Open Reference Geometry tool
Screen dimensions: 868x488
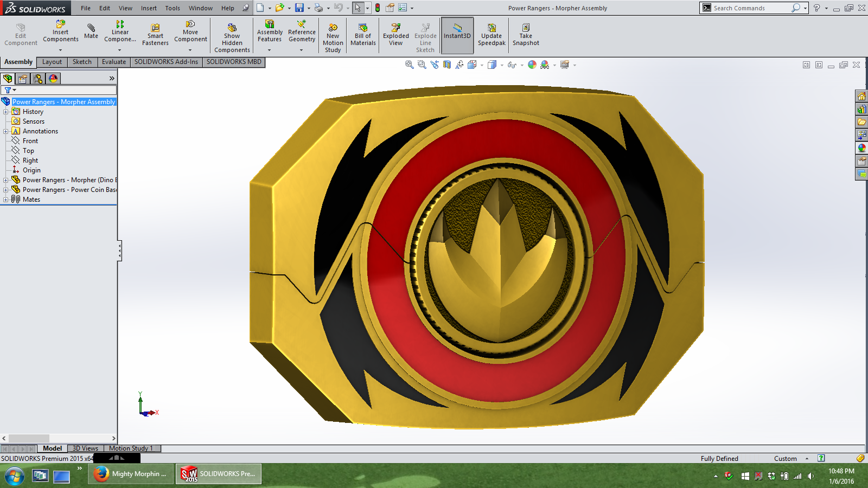point(302,31)
